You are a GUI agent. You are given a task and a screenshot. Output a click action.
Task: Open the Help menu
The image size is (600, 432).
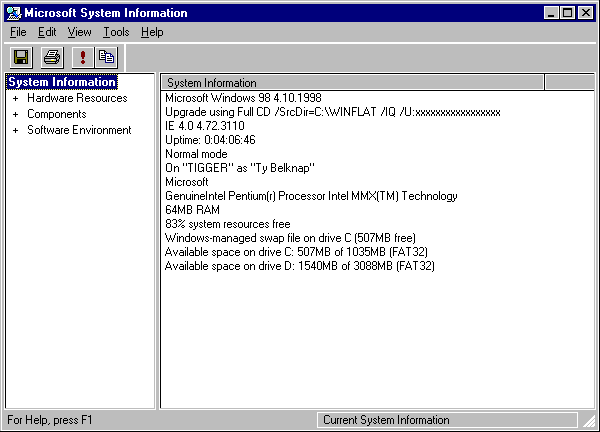pyautogui.click(x=152, y=32)
